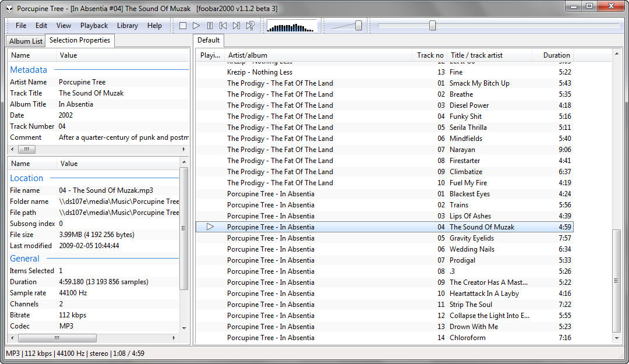The width and height of the screenshot is (629, 364).
Task: Click the properties pane horizontal scrollbar thumb
Action: coord(57,338)
